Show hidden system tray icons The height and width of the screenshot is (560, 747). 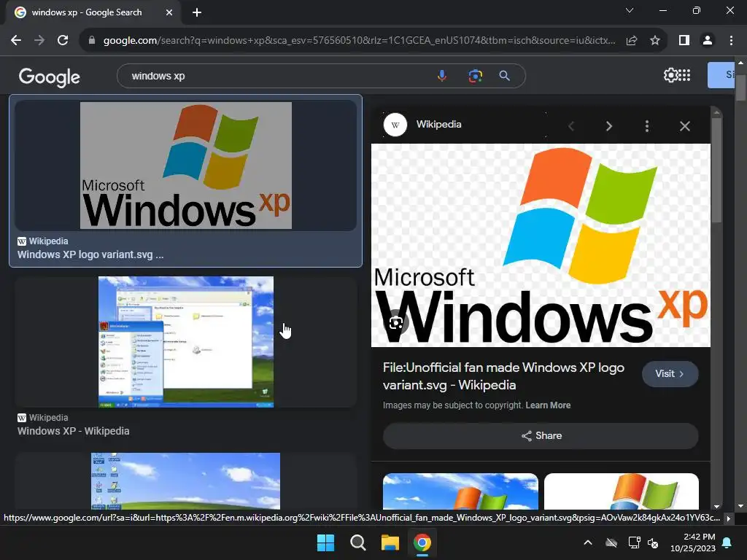pyautogui.click(x=588, y=542)
